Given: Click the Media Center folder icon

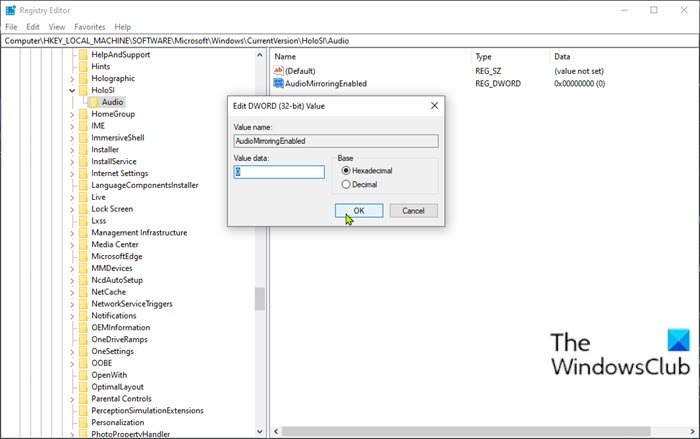Looking at the screenshot, I should coord(83,244).
